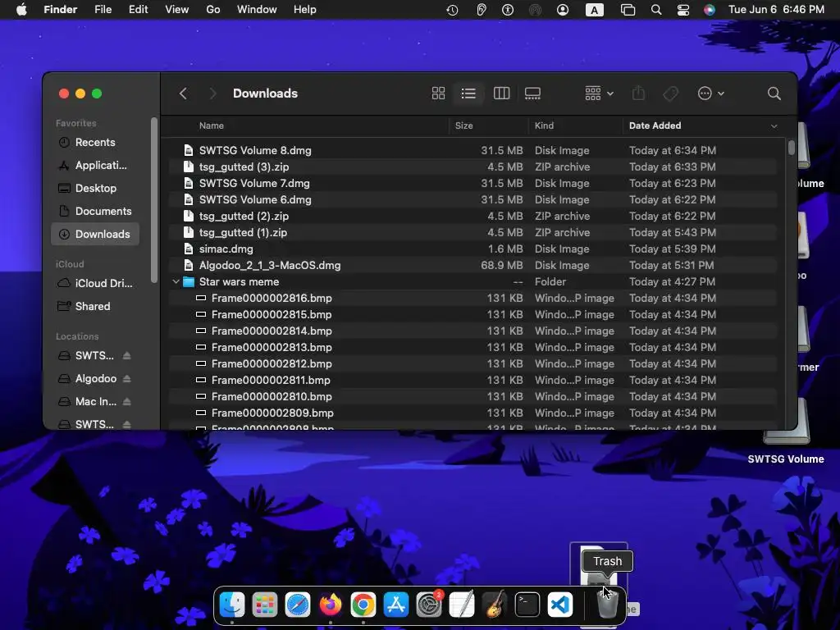Open Launchpad in the Dock

[x=265, y=605]
